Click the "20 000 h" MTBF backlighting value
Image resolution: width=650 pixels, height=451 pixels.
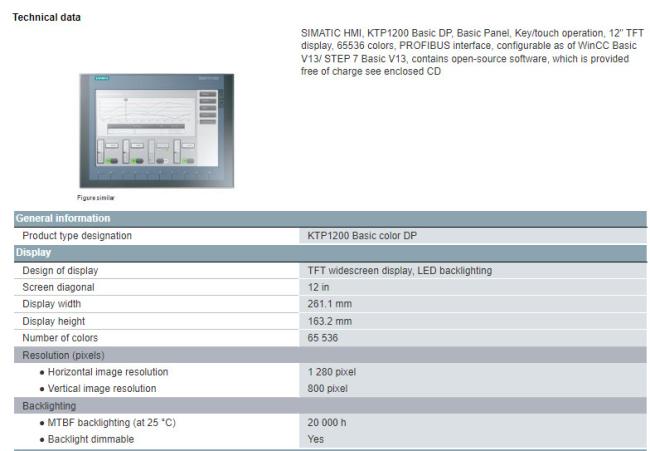pos(328,423)
